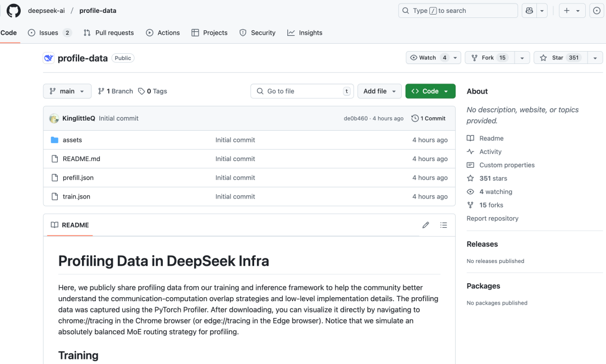Click Initial commit in README.md row
Image resolution: width=606 pixels, height=364 pixels.
coord(235,159)
